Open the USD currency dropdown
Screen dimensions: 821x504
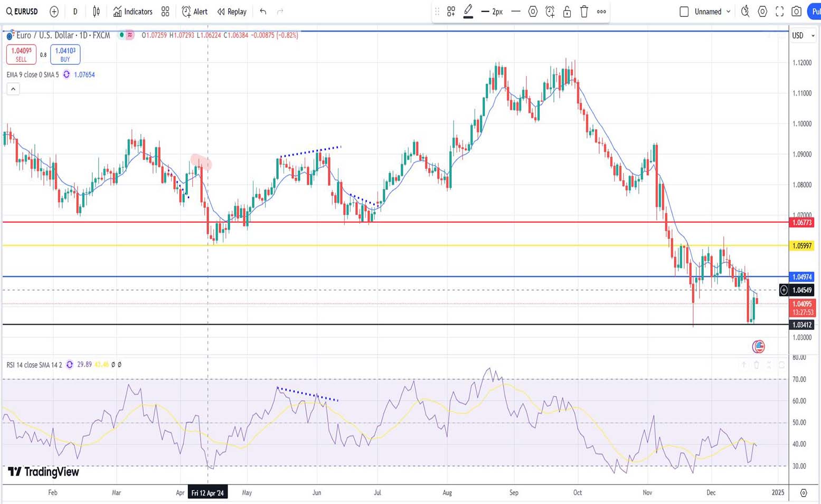(803, 35)
